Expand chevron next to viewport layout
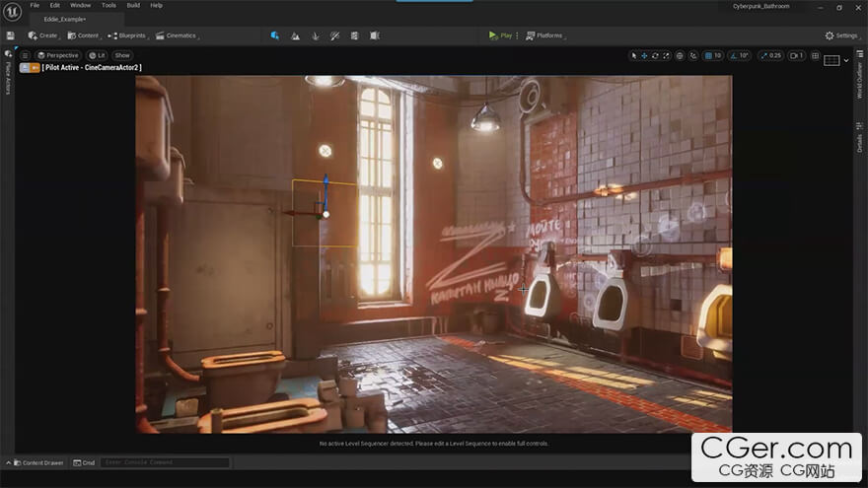Viewport: 868px width, 488px height. (846, 60)
